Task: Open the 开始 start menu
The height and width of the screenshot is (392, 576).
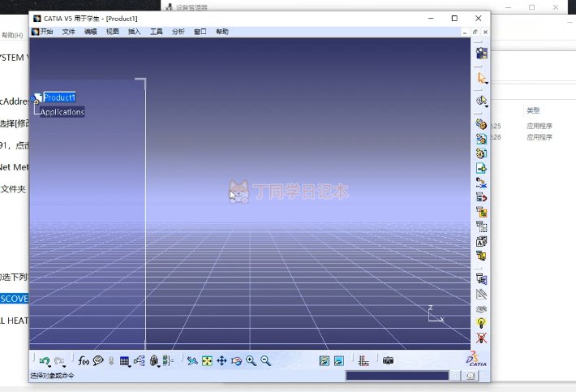Action: pyautogui.click(x=45, y=32)
